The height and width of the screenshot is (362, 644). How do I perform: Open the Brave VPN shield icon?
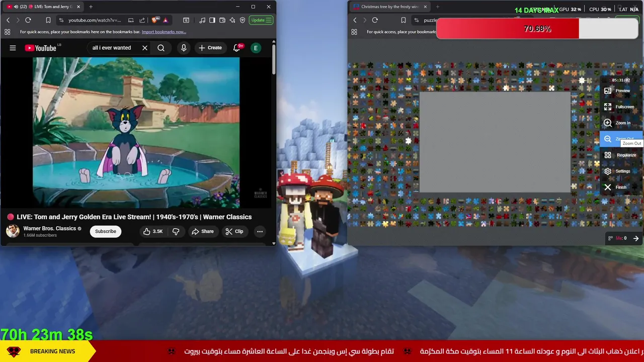[x=243, y=20]
